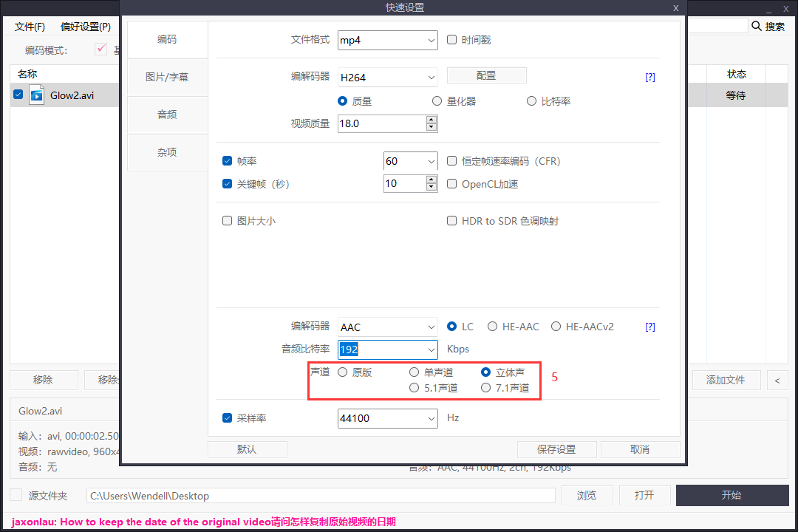Image resolution: width=798 pixels, height=532 pixels.
Task: Click the video codec help [?] link
Action: coord(650,77)
